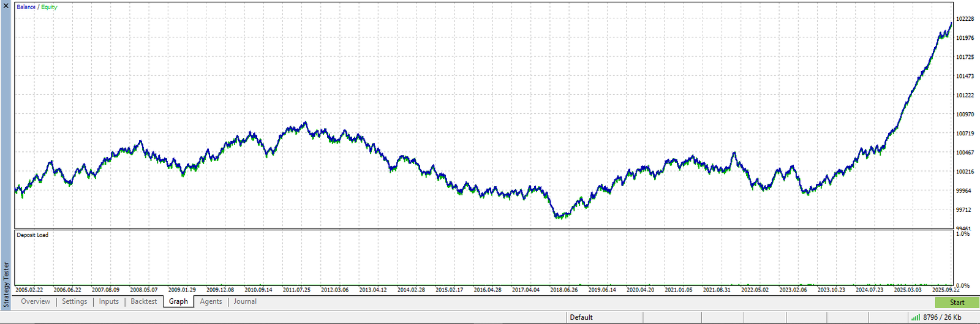Viewport: 980px width, 324px height.
Task: Click the 99712 axis value
Action: pyautogui.click(x=963, y=210)
